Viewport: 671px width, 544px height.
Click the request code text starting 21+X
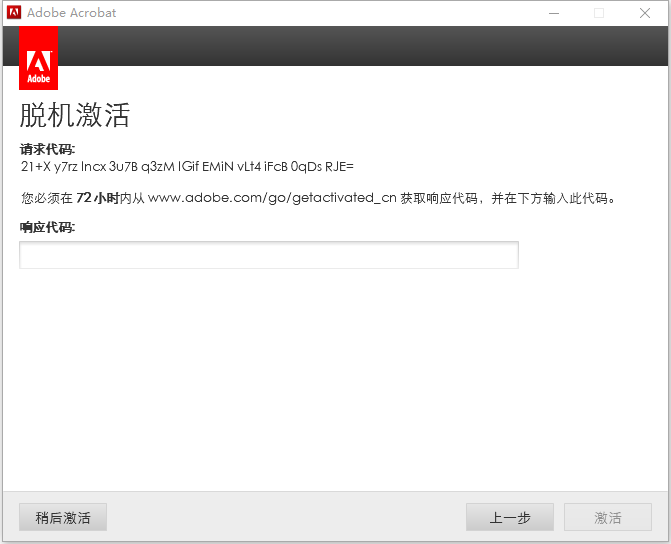[187, 166]
